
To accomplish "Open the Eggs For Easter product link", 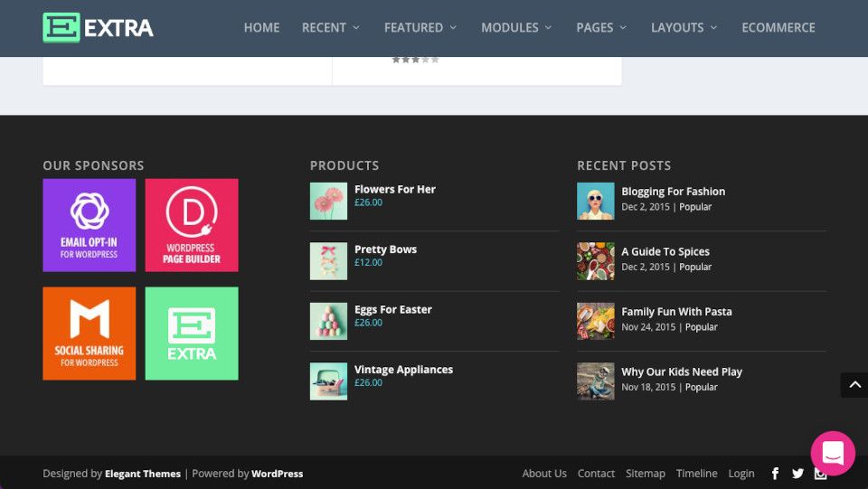I will click(x=393, y=310).
